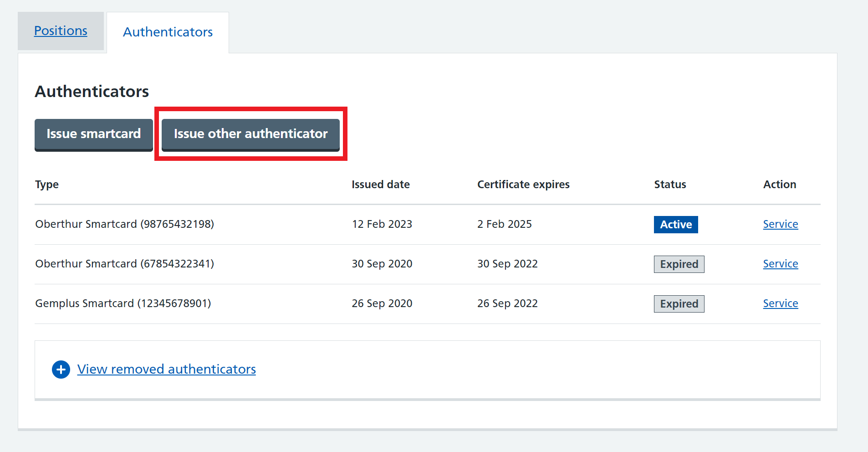This screenshot has height=452, width=868.
Task: Click the Certificate expires column header
Action: coord(523,185)
